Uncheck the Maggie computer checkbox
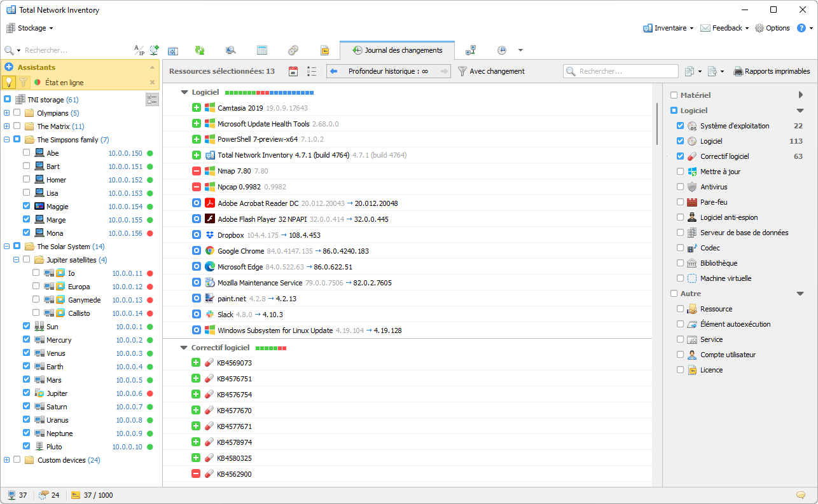The height and width of the screenshot is (504, 818). pos(26,207)
